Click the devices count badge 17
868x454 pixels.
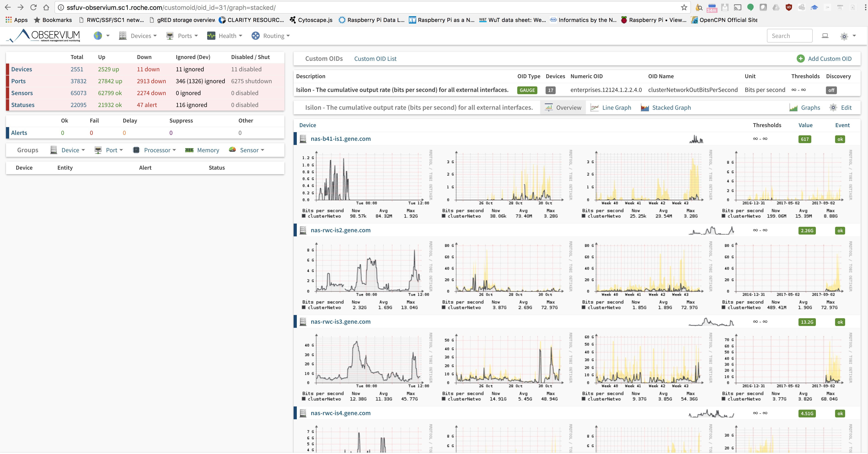[x=550, y=90]
